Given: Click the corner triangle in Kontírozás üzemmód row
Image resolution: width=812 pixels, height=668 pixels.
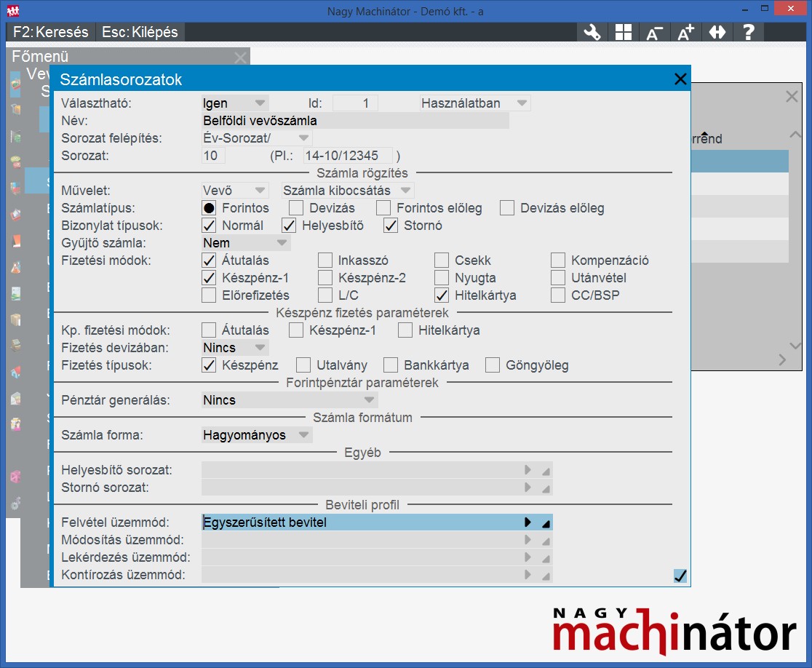Looking at the screenshot, I should click(546, 576).
